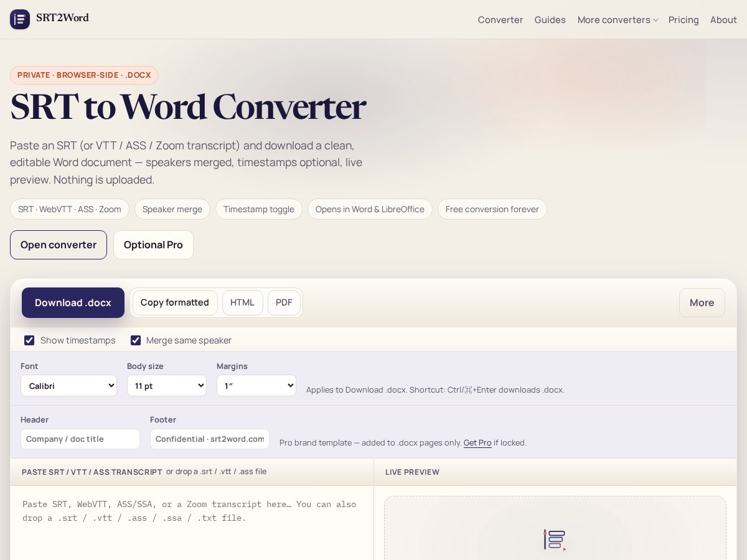Toggle the Merge same speaker checkbox

click(136, 340)
